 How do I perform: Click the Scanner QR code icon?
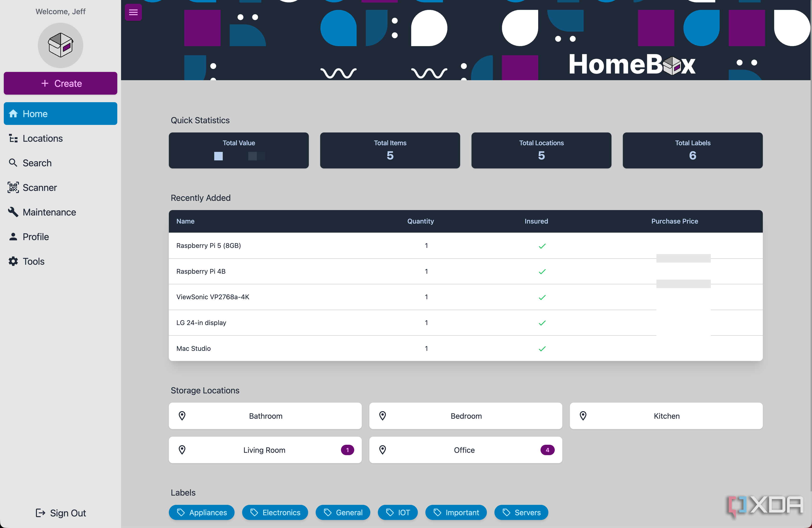[x=13, y=187]
